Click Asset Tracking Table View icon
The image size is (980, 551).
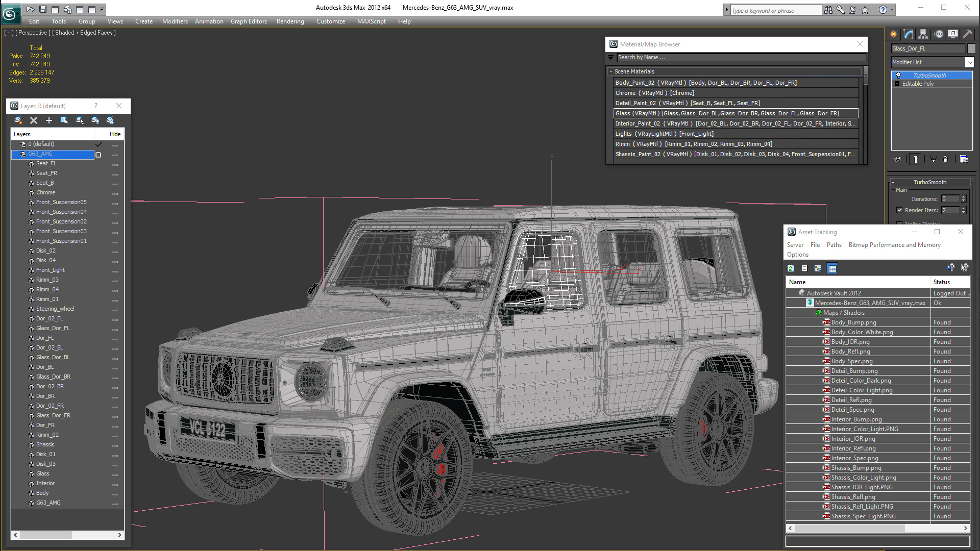click(x=832, y=268)
